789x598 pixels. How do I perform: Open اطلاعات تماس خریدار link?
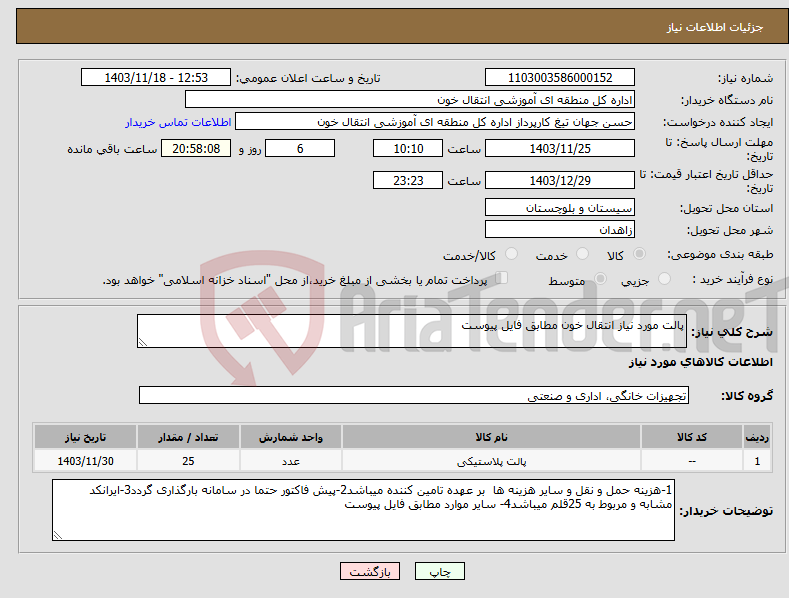(x=178, y=122)
